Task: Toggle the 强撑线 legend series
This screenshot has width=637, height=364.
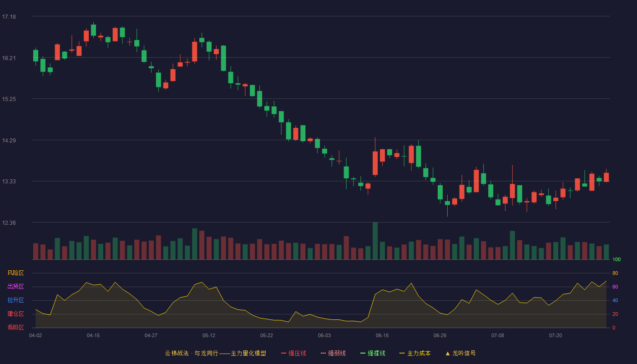Action: click(373, 353)
